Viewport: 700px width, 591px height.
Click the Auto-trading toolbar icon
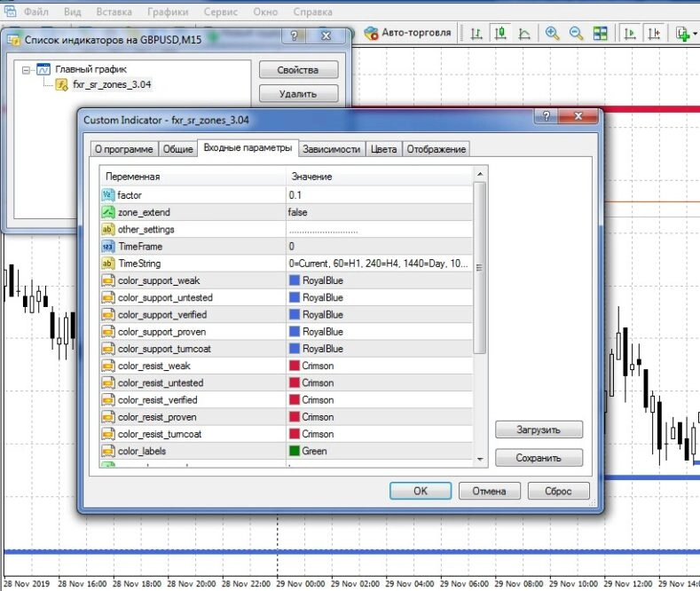pos(371,33)
